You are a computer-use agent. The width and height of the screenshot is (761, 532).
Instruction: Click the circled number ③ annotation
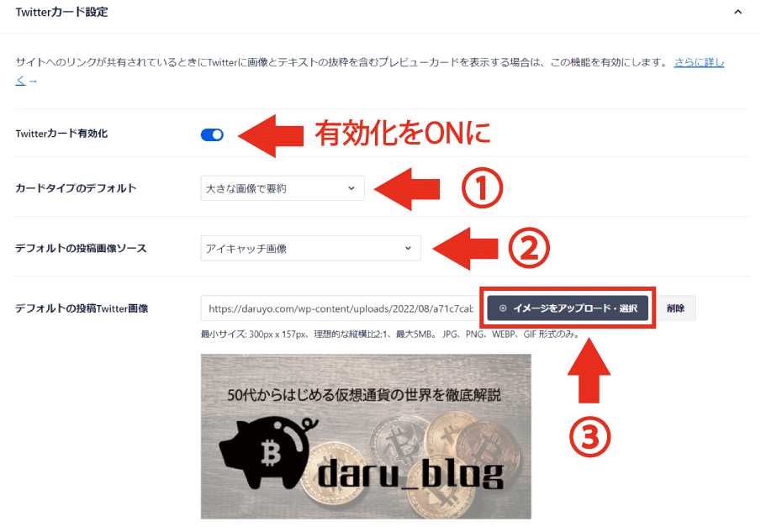pyautogui.click(x=589, y=436)
